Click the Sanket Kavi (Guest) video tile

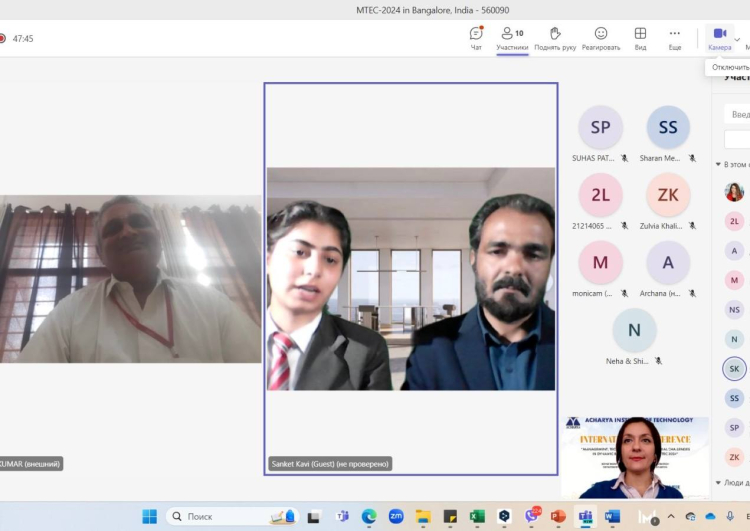(411, 278)
